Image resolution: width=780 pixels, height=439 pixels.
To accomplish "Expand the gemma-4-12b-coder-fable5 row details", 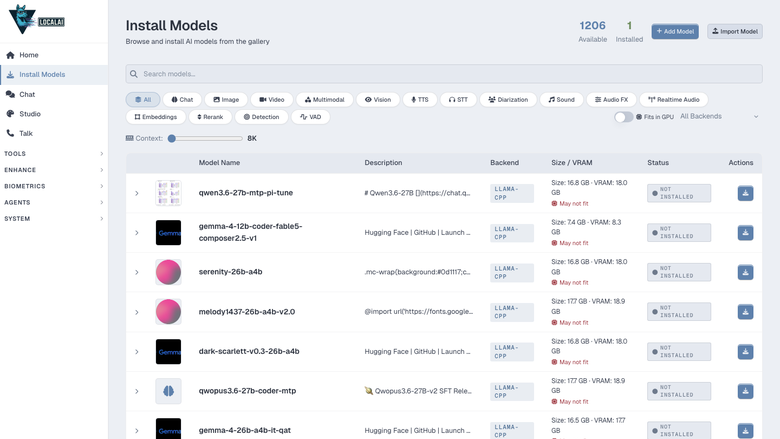I will pyautogui.click(x=137, y=233).
